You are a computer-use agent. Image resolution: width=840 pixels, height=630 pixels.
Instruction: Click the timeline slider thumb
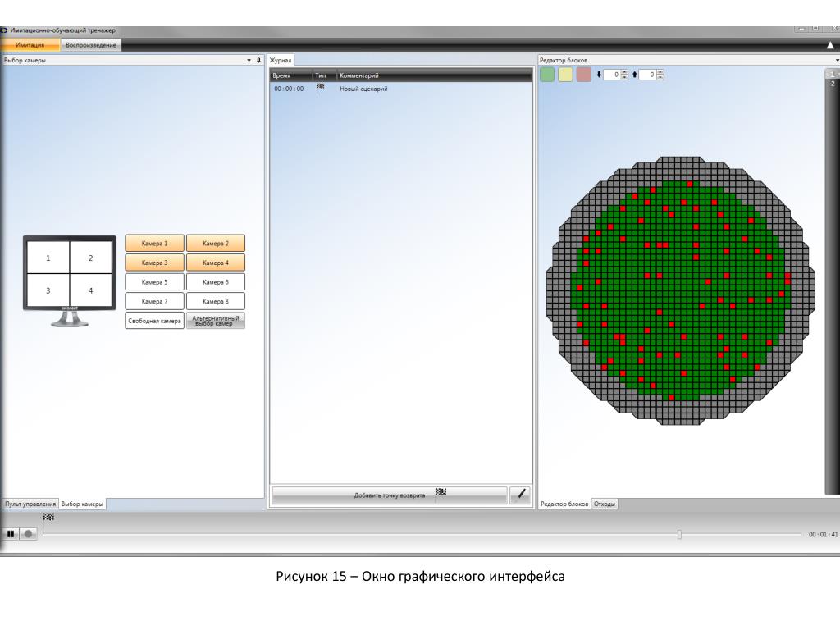679,534
